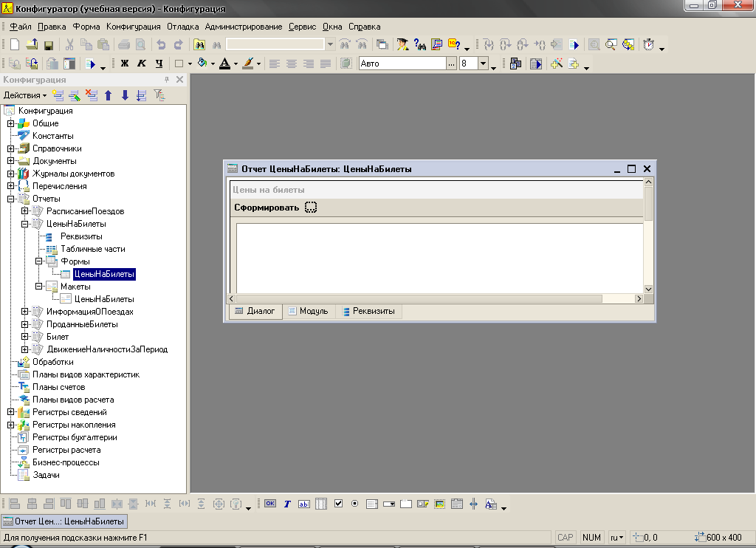This screenshot has height=548, width=756.
Task: Click the Сформировать button in the form
Action: click(x=267, y=208)
